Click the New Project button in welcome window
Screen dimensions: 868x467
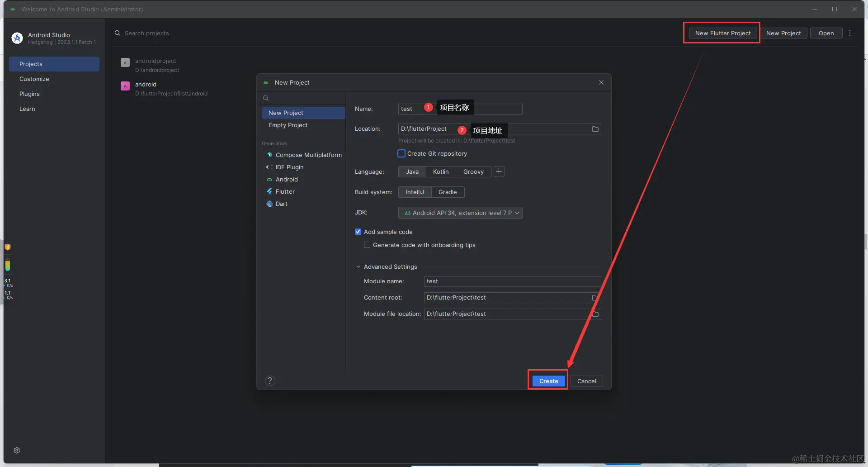[x=783, y=33]
